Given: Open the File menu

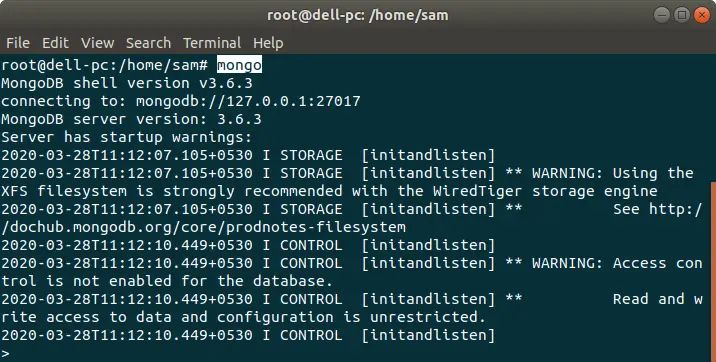Looking at the screenshot, I should [18, 43].
